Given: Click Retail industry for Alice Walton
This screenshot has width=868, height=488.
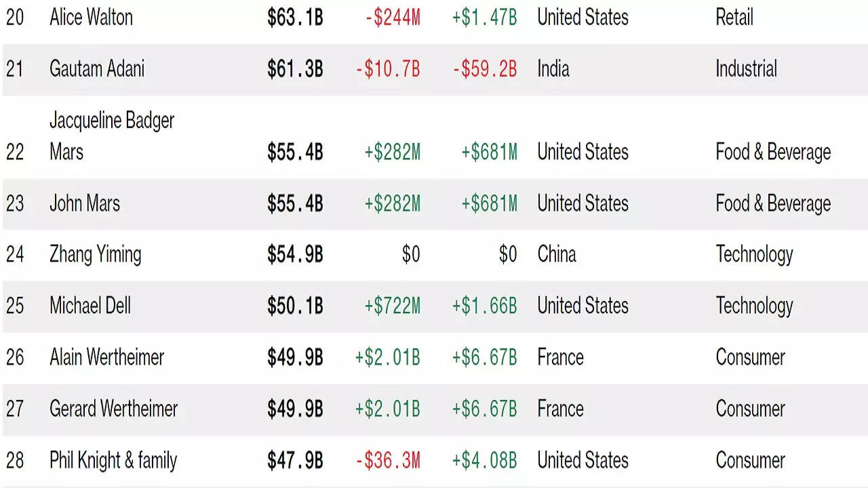Looking at the screenshot, I should point(734,18).
